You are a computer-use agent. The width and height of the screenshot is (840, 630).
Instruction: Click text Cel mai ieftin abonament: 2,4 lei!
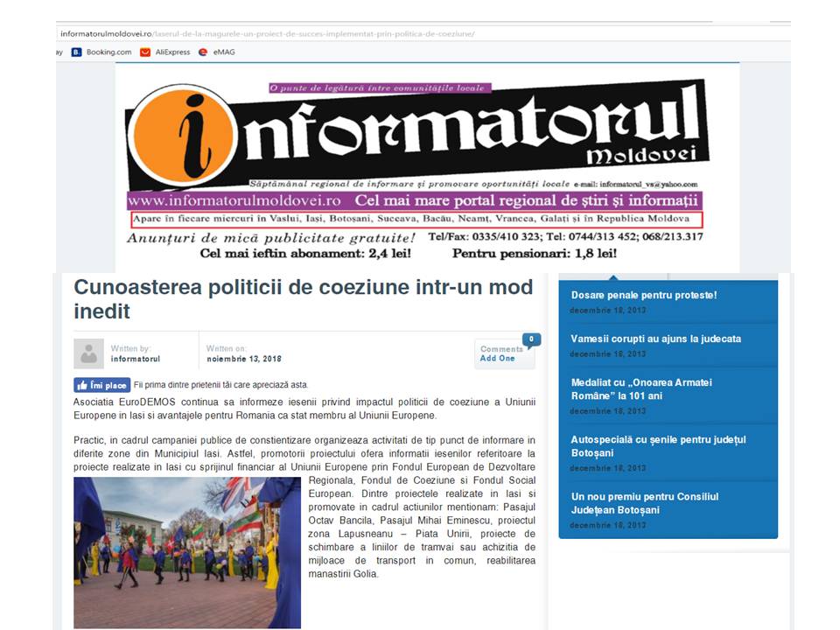(305, 254)
